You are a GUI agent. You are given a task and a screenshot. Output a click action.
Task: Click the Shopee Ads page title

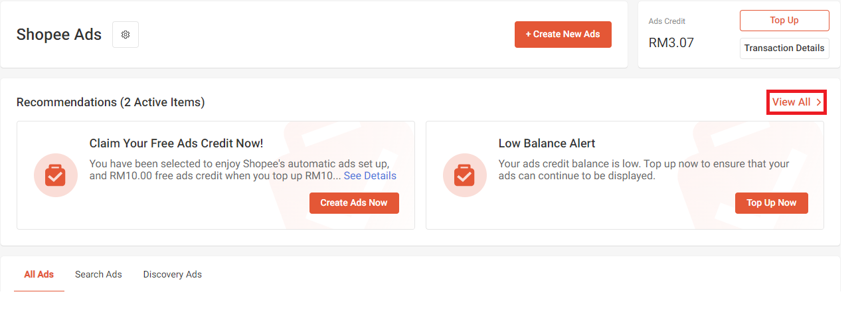coord(59,35)
